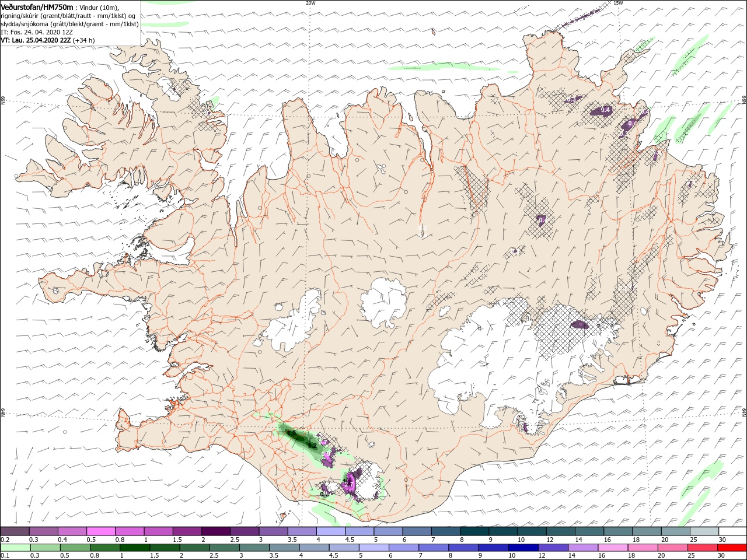The height and width of the screenshot is (560, 747).
Task: Select the 'VT: Lau. 25.04.2020 22Z' line
Action: [36, 40]
